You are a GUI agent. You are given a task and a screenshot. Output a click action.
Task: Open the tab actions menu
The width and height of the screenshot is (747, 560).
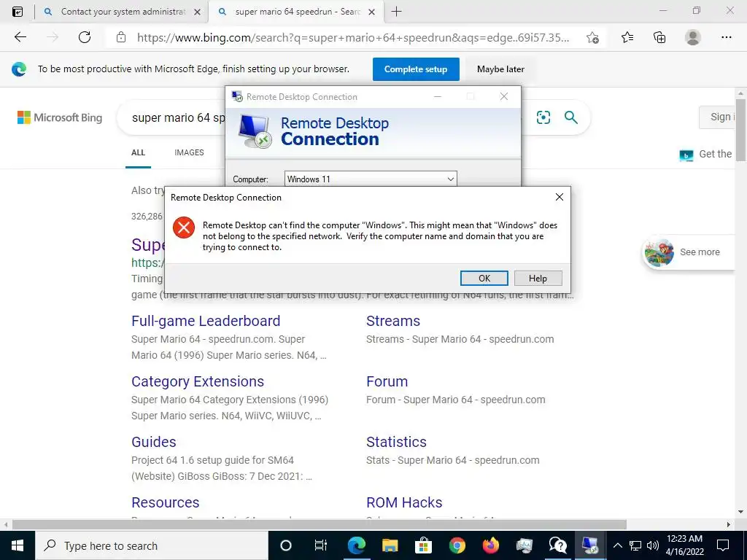point(18,12)
